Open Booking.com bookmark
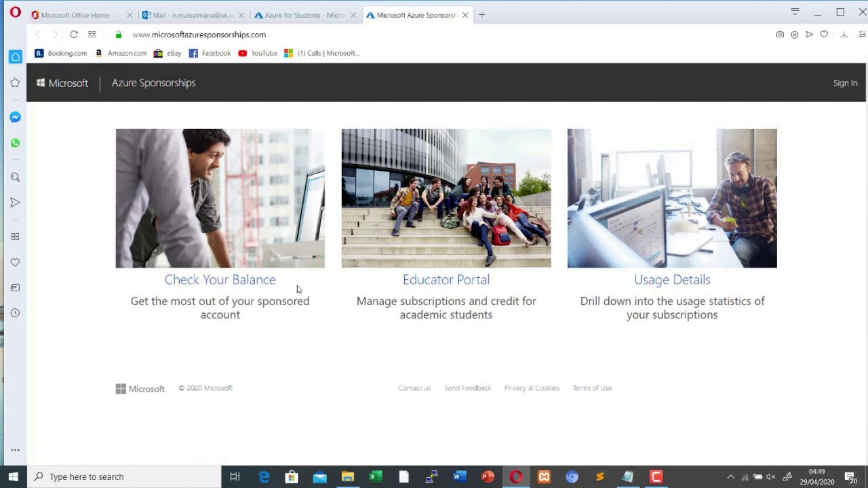The image size is (868, 488). (61, 53)
